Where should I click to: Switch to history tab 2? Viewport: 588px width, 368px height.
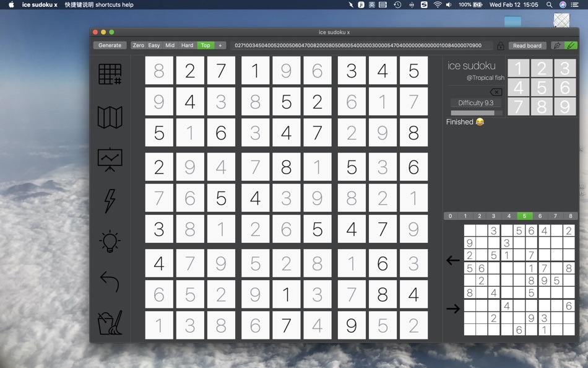(x=479, y=216)
